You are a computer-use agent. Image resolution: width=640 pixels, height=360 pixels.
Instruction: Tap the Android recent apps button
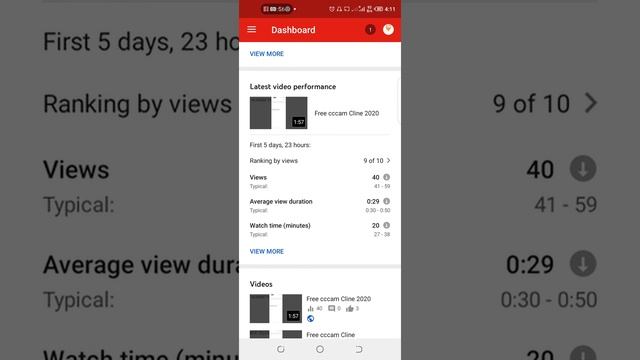coord(281,349)
